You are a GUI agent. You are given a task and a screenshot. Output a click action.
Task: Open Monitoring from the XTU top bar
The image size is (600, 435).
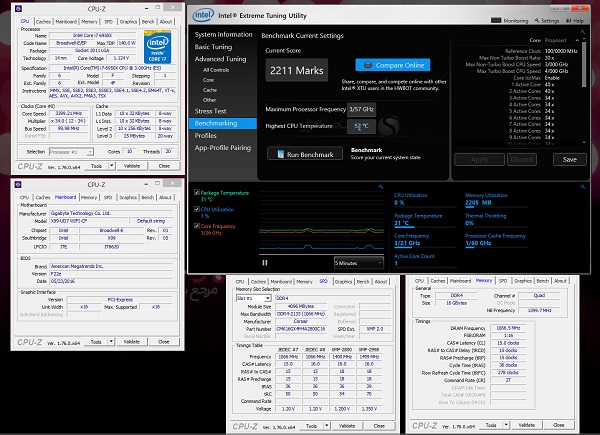[x=515, y=20]
